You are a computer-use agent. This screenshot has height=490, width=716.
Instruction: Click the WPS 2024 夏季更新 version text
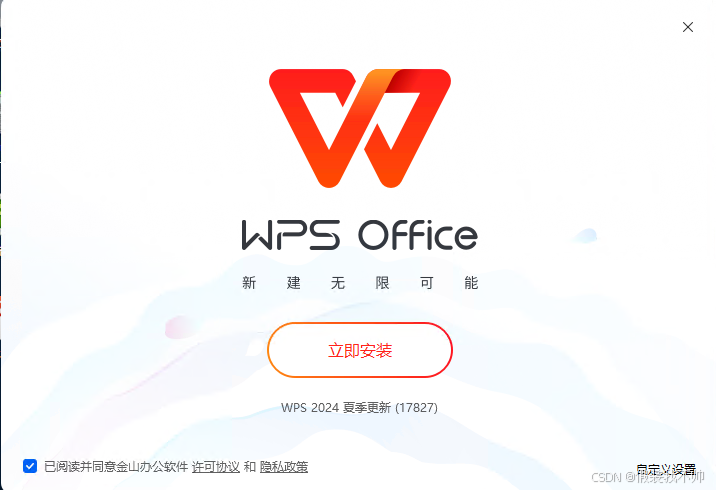coord(359,407)
